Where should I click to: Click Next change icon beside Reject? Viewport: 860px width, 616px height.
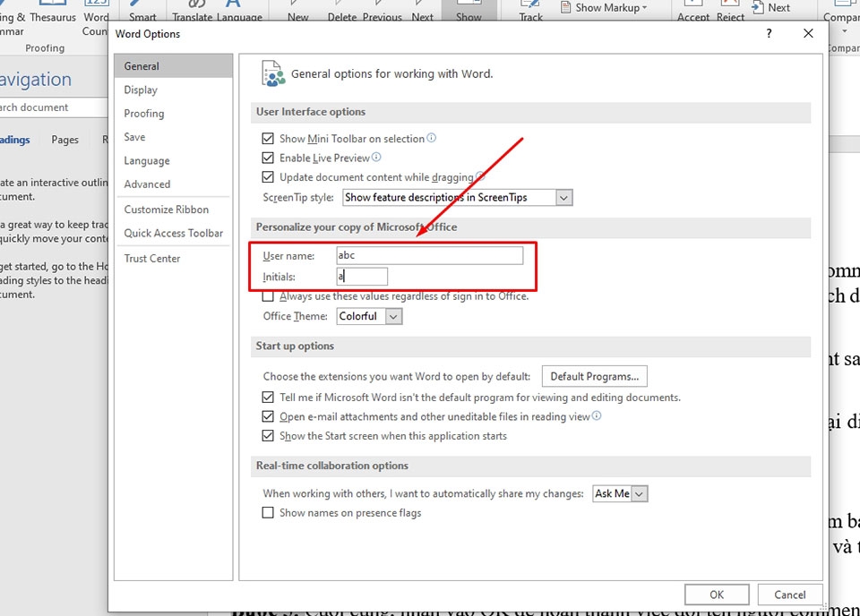[771, 8]
